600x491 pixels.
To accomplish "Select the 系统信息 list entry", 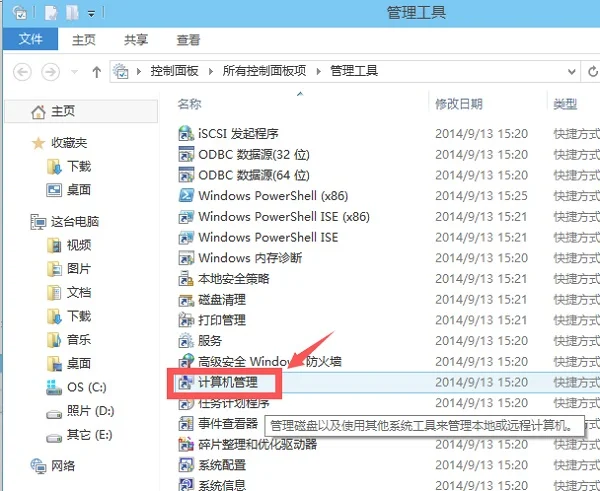I will pyautogui.click(x=222, y=484).
